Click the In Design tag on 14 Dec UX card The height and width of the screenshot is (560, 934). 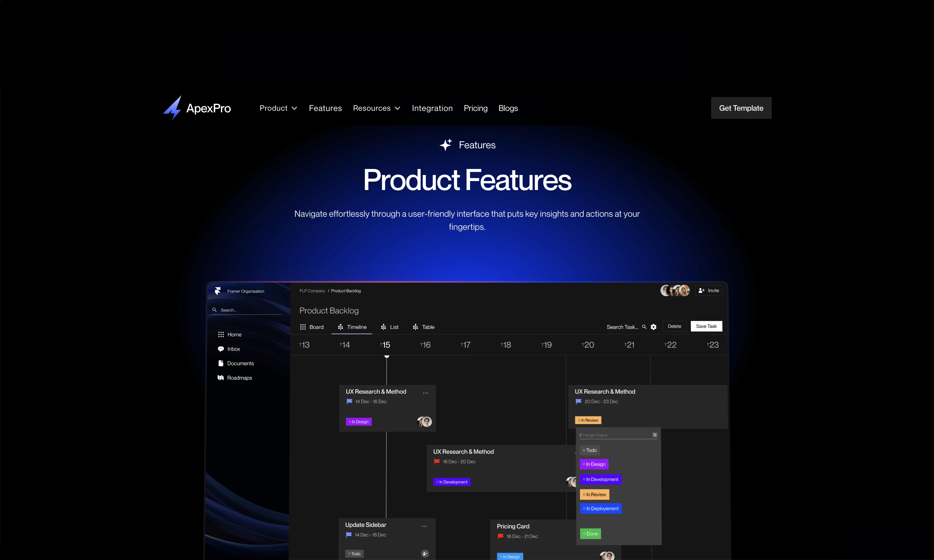pos(359,421)
